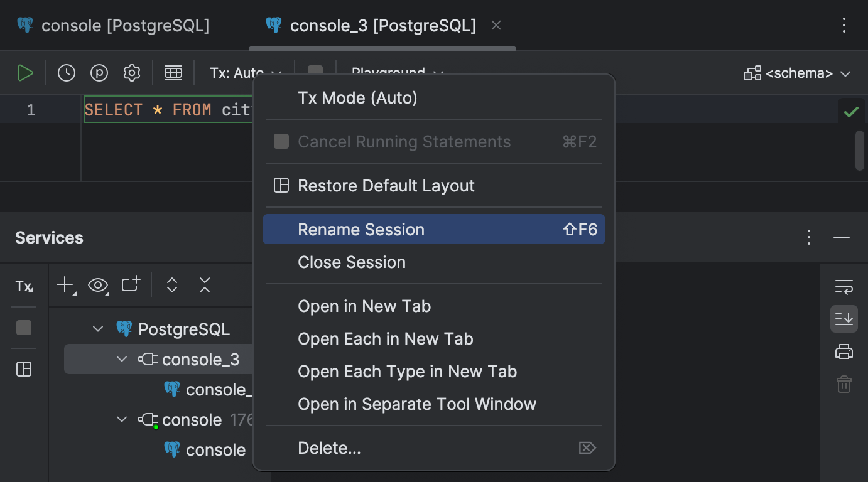Run the query with the green play icon
Viewport: 868px width, 482px height.
[x=26, y=72]
